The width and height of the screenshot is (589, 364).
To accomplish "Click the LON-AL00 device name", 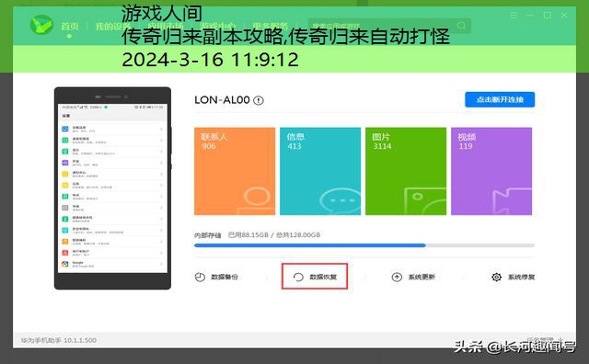I will [222, 100].
